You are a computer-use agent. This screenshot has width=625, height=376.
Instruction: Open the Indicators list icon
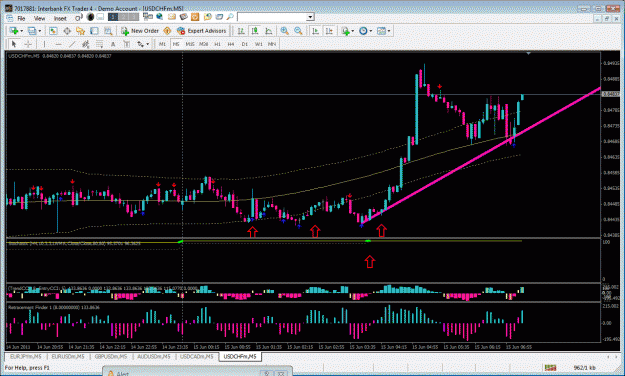(x=345, y=31)
